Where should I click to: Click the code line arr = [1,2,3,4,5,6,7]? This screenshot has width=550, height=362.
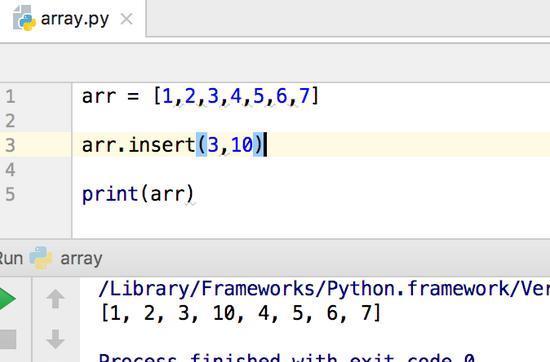200,96
